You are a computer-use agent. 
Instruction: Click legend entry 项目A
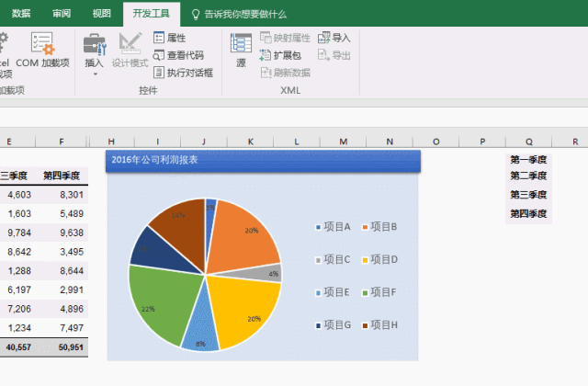click(x=333, y=227)
